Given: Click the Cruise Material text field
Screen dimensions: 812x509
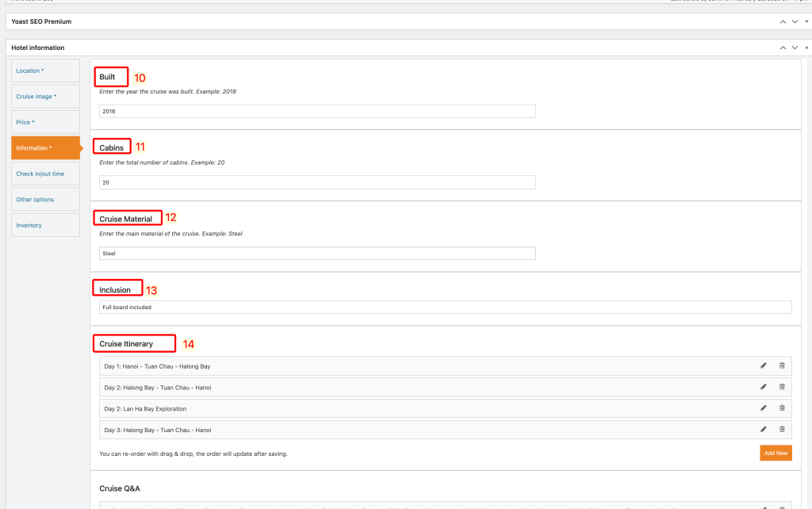Looking at the screenshot, I should tap(317, 254).
